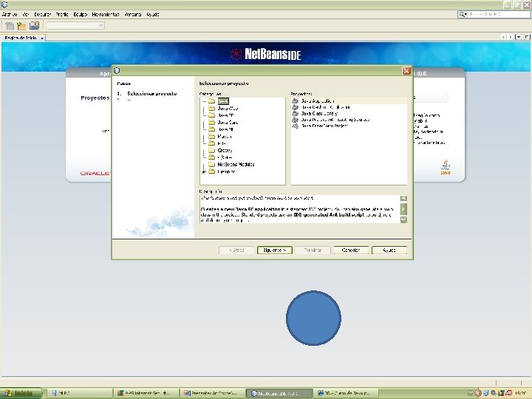Viewport: 532px width, 399px height.
Task: Select the Java Free-Form Project icon
Action: tap(295, 126)
